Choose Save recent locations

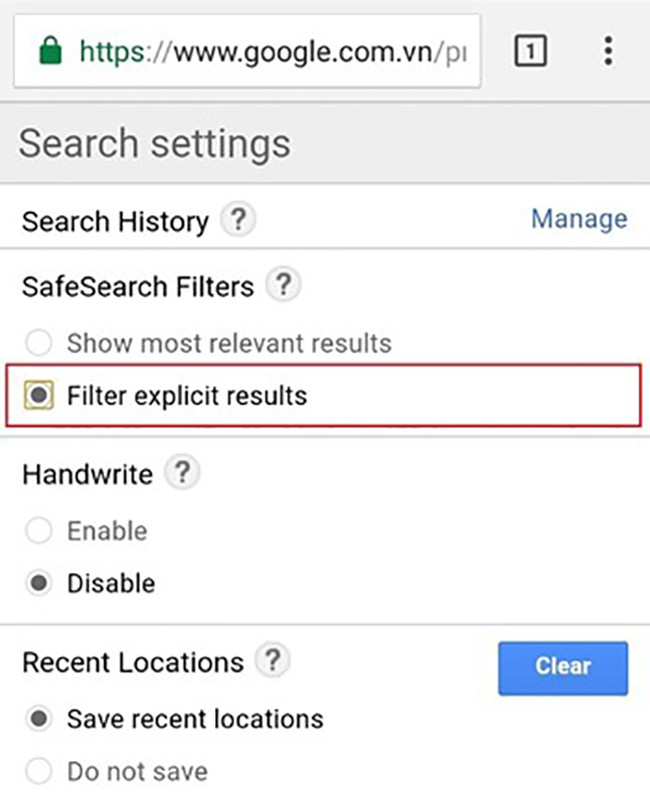pos(39,718)
